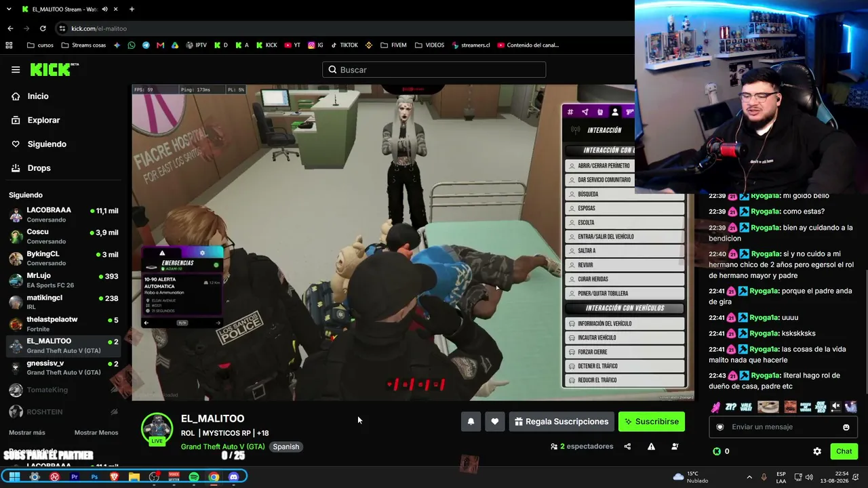Open the cursos bookmark folder
The width and height of the screenshot is (868, 488).
coord(40,45)
